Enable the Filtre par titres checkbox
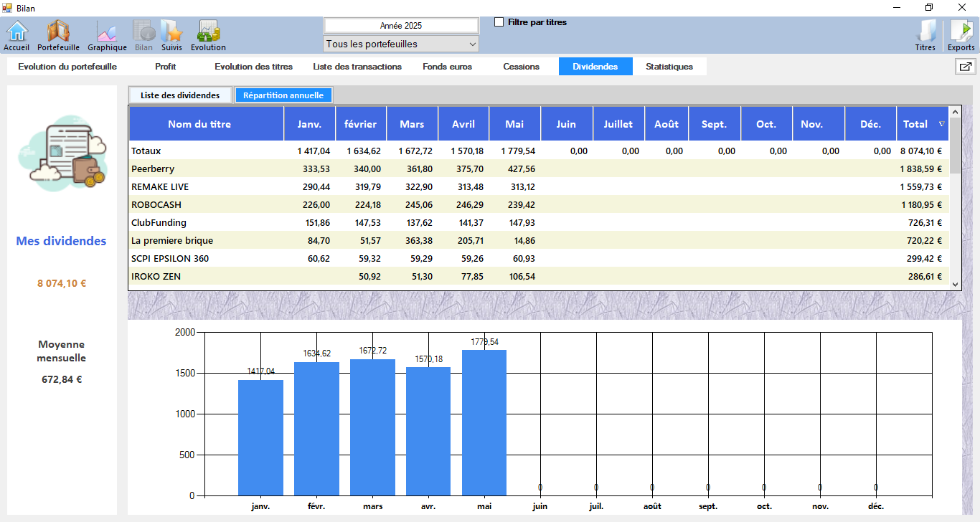This screenshot has height=522, width=980. coord(499,22)
